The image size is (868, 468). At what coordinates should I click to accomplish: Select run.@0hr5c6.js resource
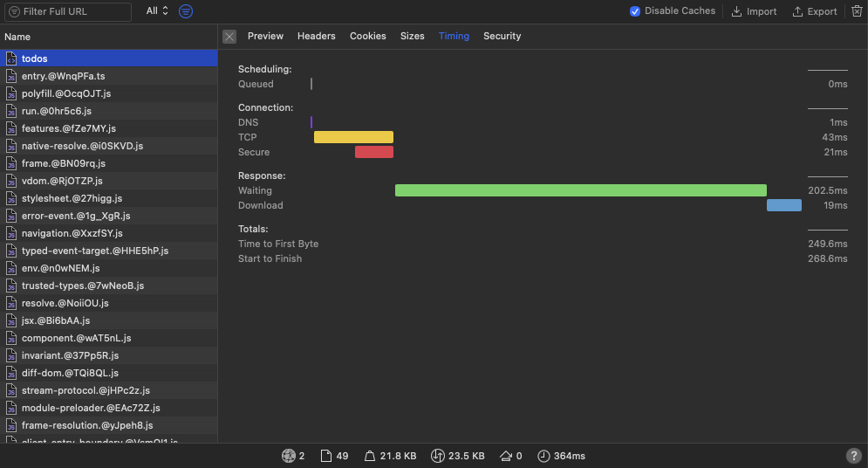(108, 111)
